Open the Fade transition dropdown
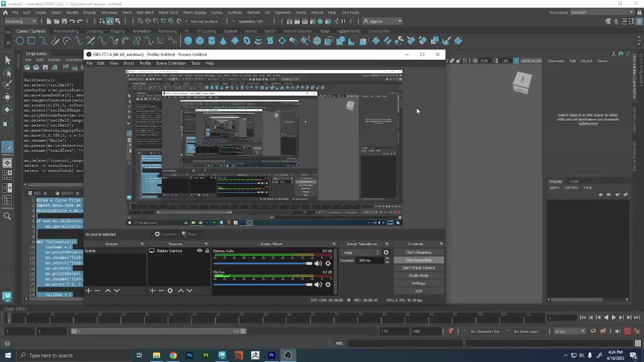The height and width of the screenshot is (362, 644). pos(361,252)
